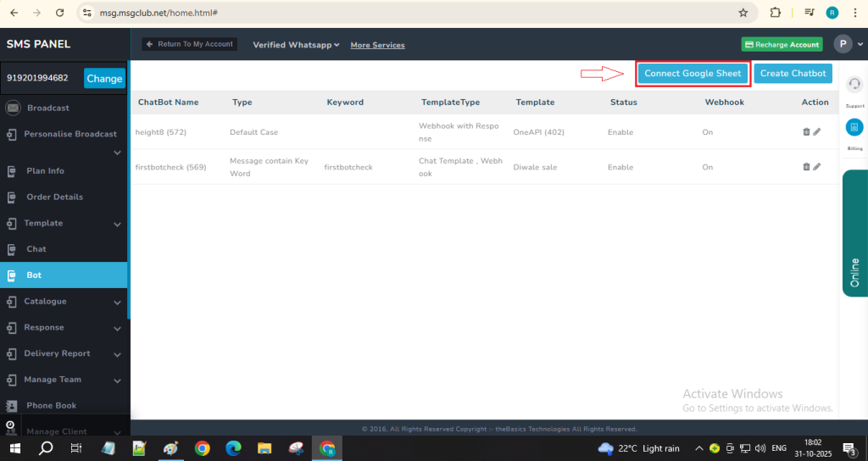868x461 pixels.
Task: Click the profile avatar P icon
Action: click(843, 44)
